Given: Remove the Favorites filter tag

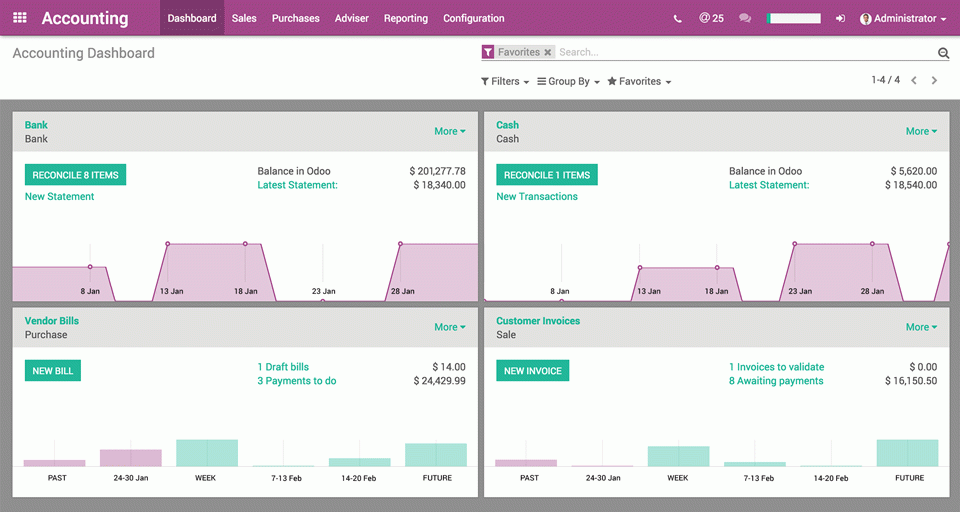Looking at the screenshot, I should (548, 52).
